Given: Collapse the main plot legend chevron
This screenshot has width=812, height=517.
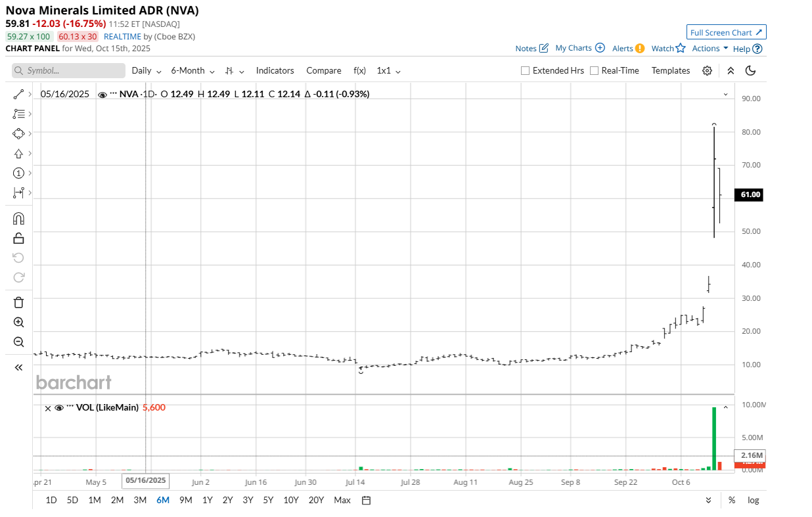Looking at the screenshot, I should pyautogui.click(x=726, y=95).
